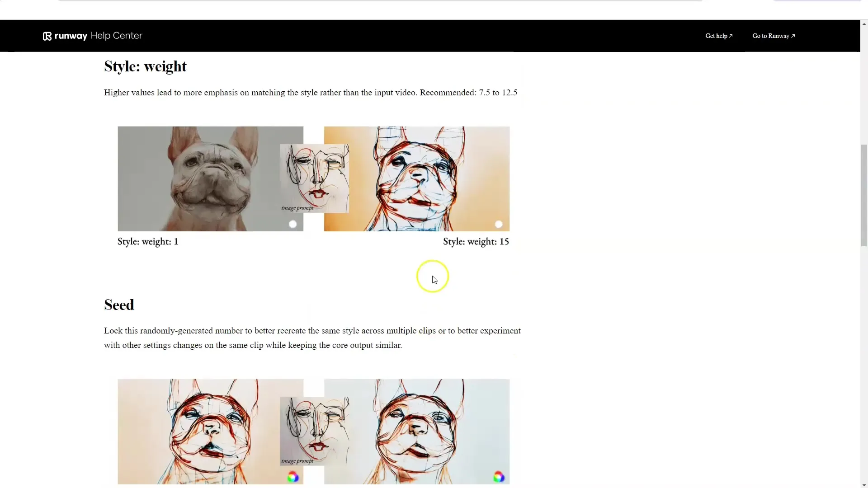Click the circular indicator on weight 15 image
This screenshot has width=868, height=488.
[498, 224]
